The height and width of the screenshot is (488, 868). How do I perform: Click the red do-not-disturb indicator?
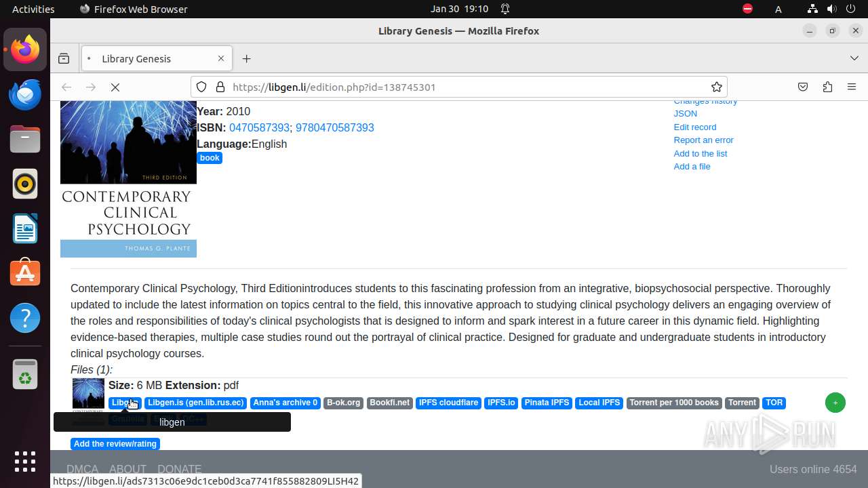[747, 9]
